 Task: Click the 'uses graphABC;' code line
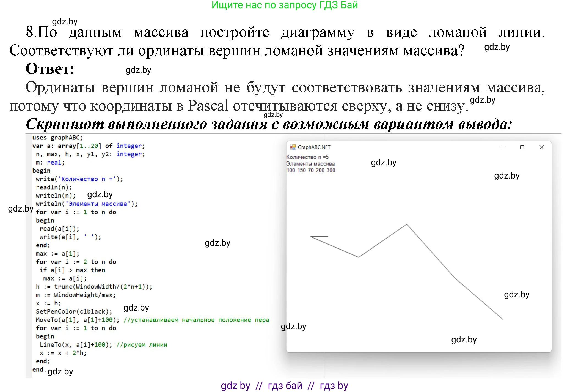point(58,138)
